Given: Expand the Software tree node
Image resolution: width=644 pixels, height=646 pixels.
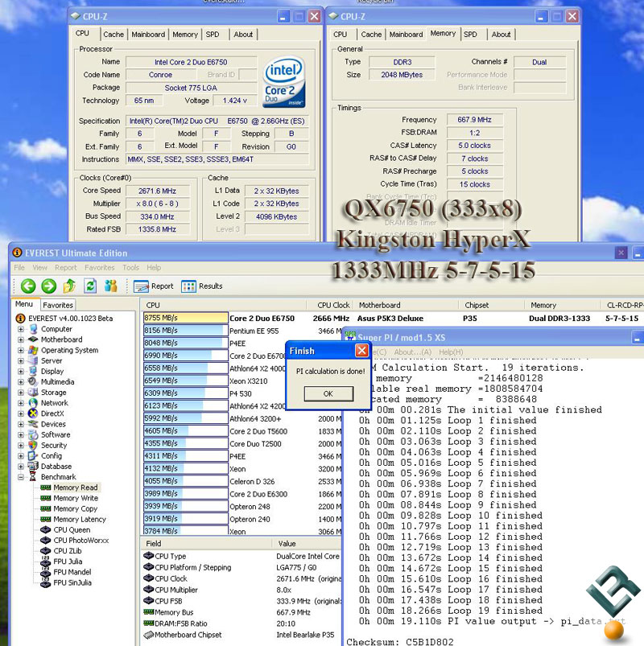Looking at the screenshot, I should [21, 434].
